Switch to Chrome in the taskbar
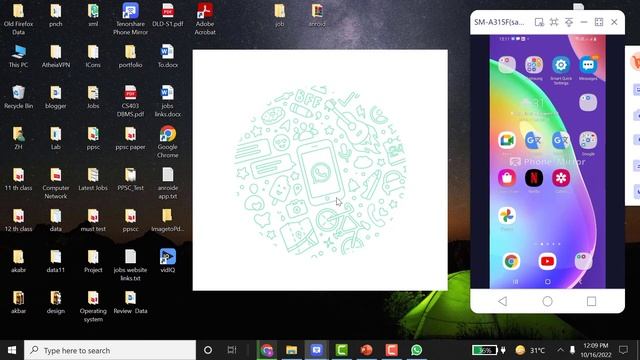This screenshot has width=640, height=360. click(267, 350)
